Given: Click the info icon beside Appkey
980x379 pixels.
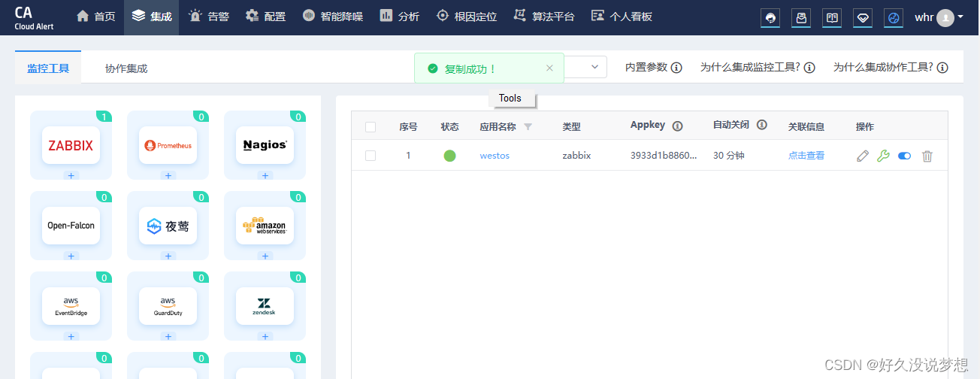Looking at the screenshot, I should pos(677,126).
